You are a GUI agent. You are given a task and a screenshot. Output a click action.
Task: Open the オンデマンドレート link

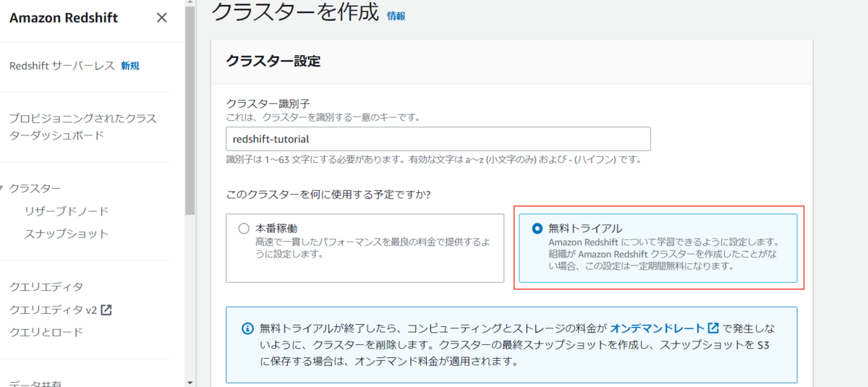657,328
